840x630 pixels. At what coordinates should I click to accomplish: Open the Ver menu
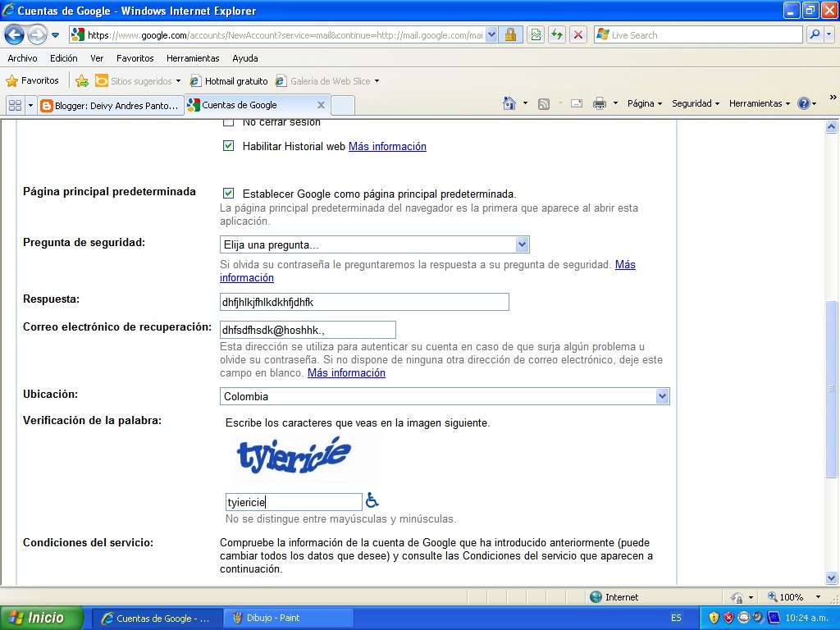tap(97, 58)
